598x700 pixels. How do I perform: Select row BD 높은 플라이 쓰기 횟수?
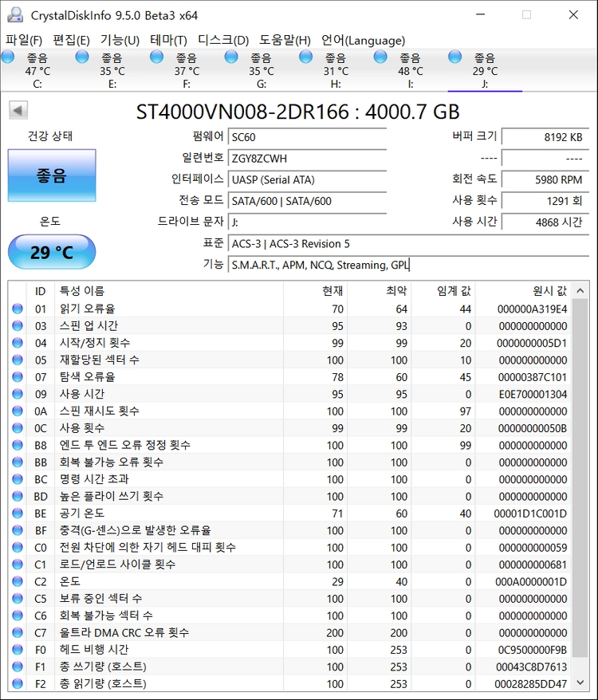point(290,496)
